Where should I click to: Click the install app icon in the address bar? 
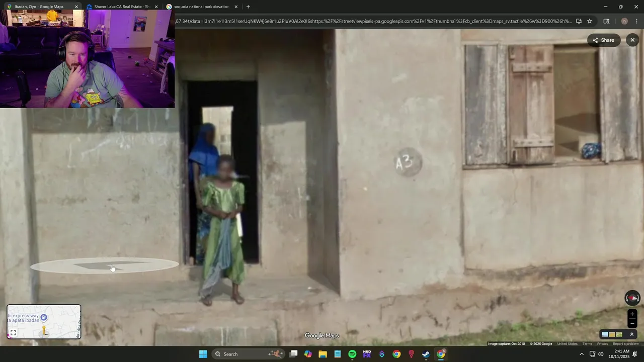pos(579,21)
